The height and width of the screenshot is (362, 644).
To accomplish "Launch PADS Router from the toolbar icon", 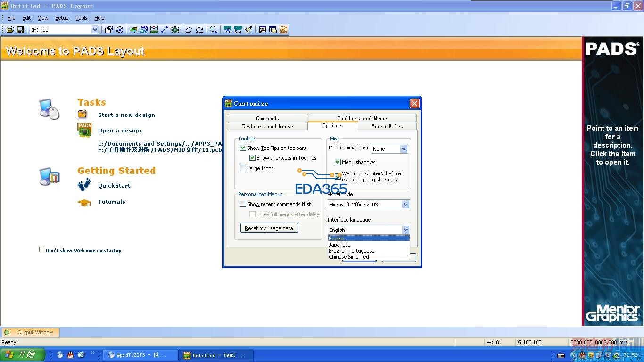I will click(283, 30).
